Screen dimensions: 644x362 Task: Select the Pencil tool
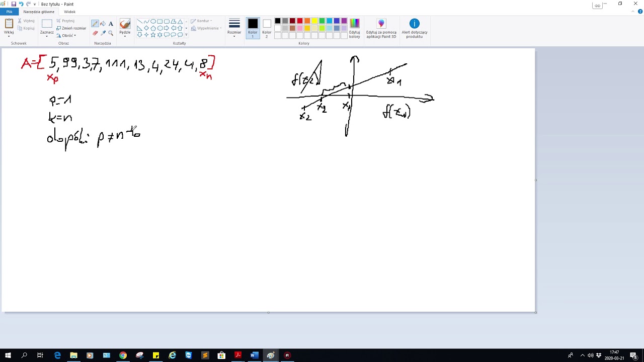95,24
